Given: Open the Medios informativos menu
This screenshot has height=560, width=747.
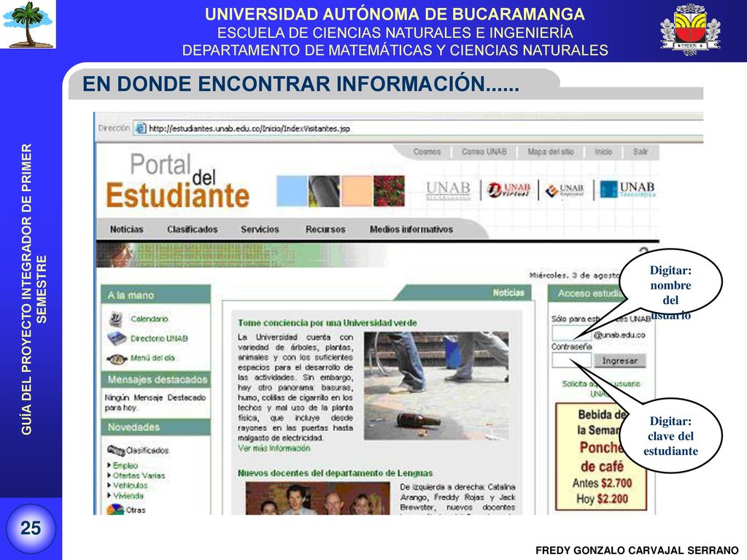Looking at the screenshot, I should (411, 230).
